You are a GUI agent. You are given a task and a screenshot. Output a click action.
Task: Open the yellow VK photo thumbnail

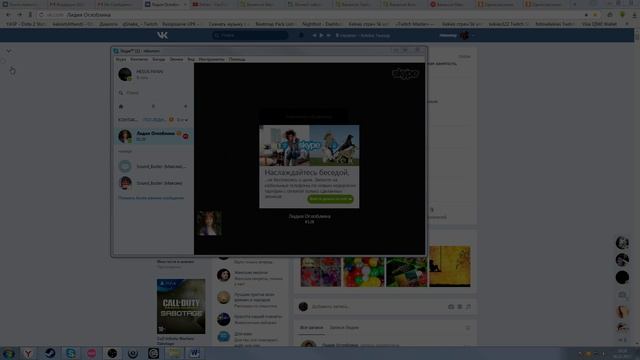pos(450,266)
